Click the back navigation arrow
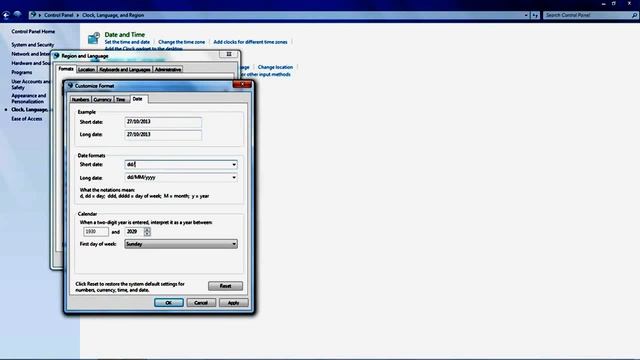640x360 pixels. tap(6, 15)
